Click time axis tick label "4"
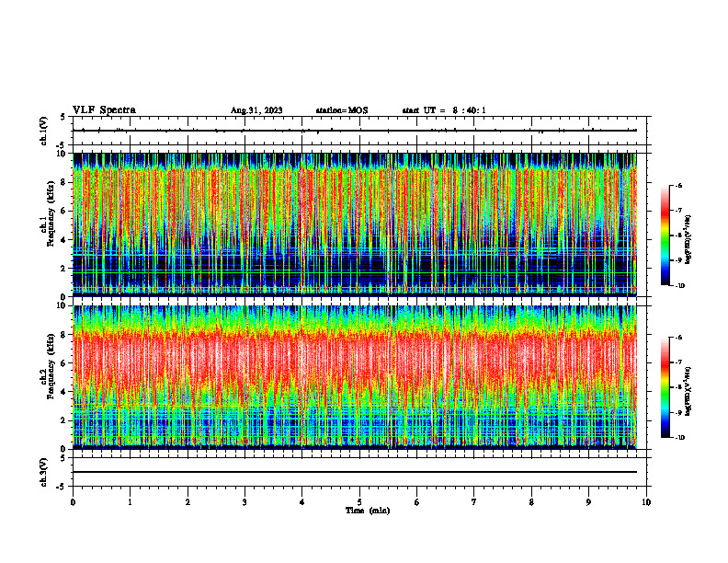 [x=302, y=502]
